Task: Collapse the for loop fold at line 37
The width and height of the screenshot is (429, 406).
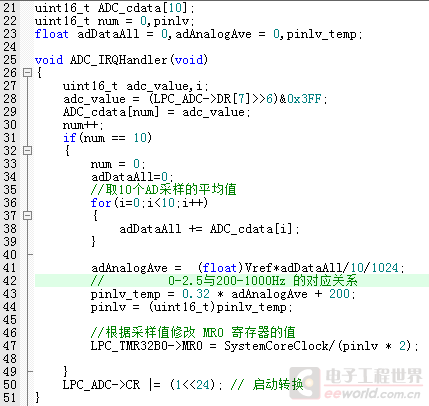Action: (27, 216)
